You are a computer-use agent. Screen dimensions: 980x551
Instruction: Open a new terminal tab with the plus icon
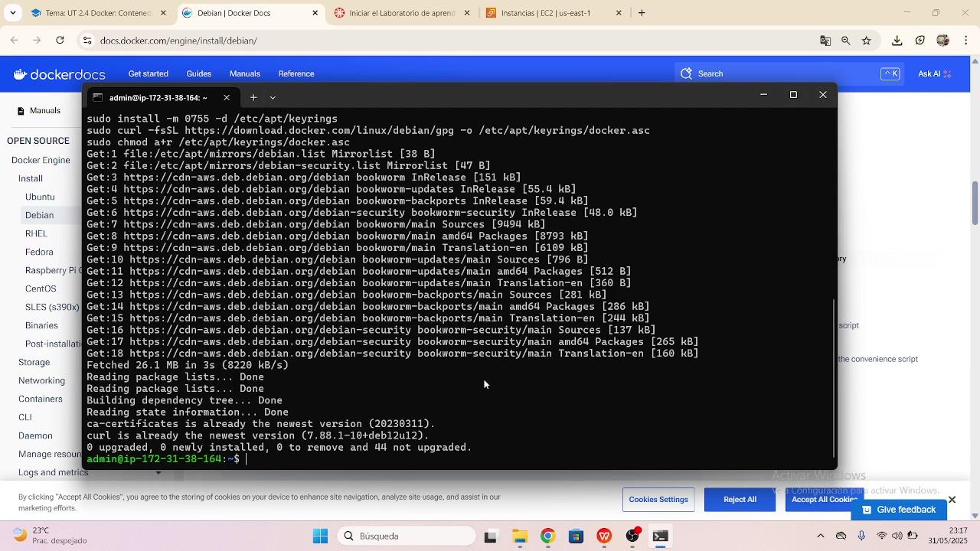coord(253,97)
